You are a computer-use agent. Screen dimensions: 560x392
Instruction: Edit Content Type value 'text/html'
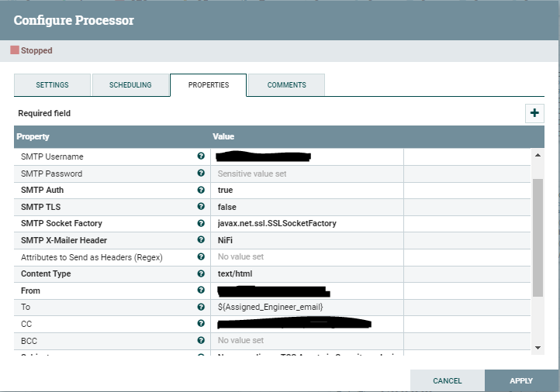307,273
